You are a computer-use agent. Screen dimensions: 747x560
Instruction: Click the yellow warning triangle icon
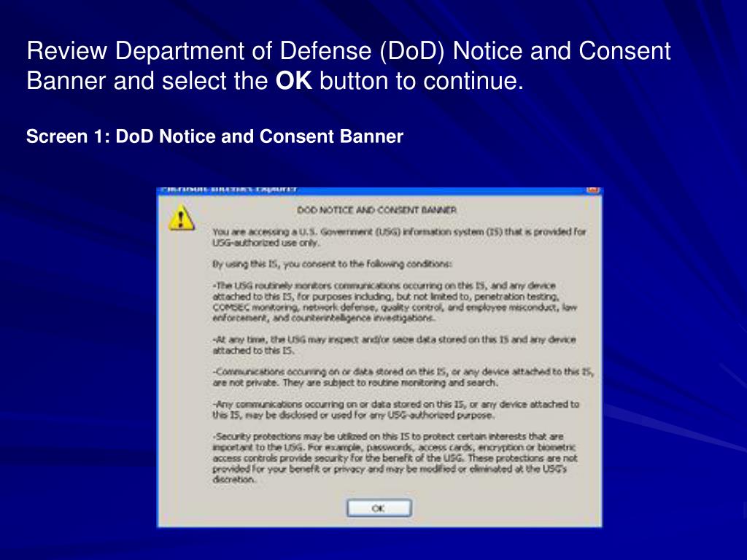[x=182, y=217]
